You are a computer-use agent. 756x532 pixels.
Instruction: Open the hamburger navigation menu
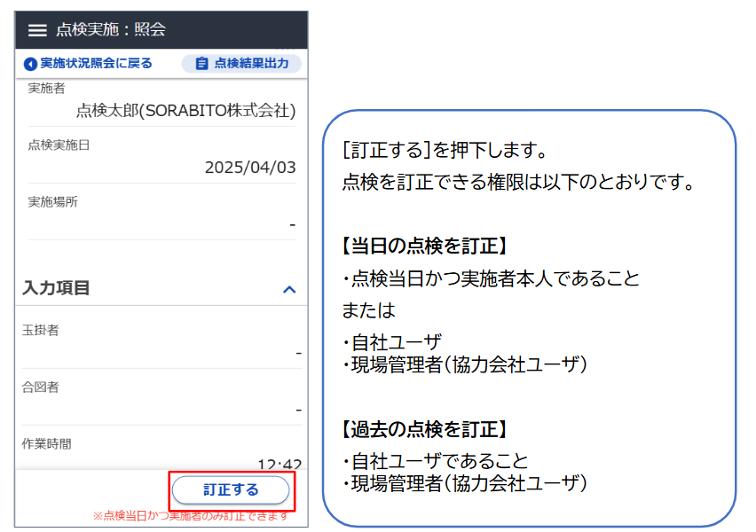click(x=35, y=29)
